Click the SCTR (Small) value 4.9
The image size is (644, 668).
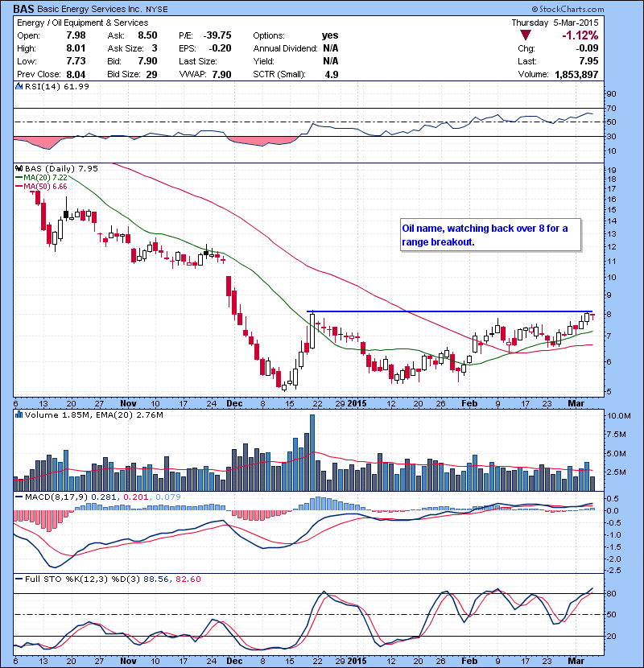[332, 75]
